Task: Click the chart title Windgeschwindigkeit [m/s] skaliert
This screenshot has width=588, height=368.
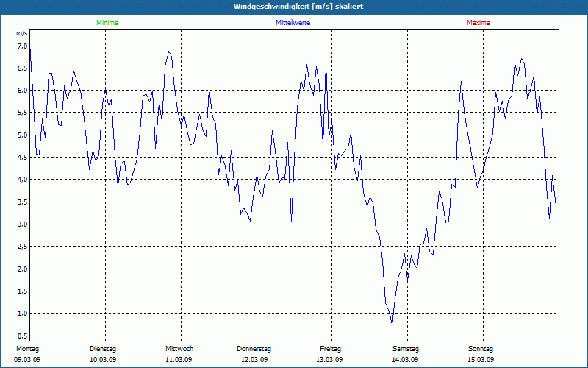Action: pos(298,7)
